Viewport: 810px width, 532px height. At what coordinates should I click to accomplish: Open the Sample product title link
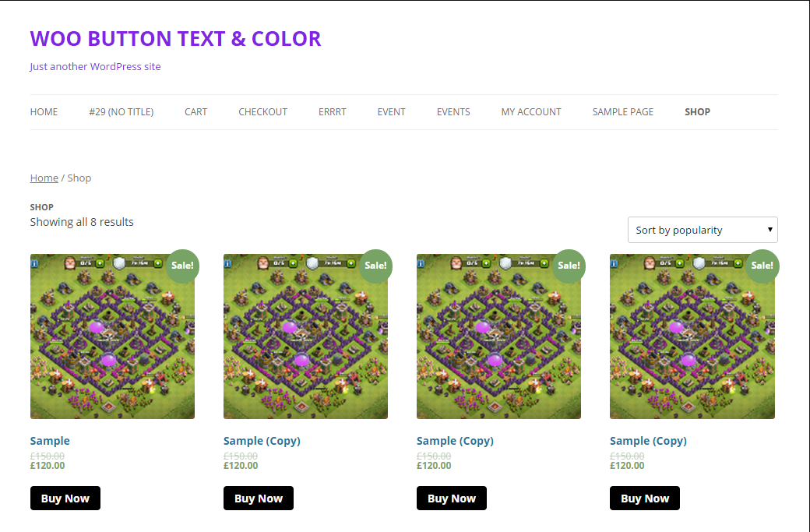coord(50,441)
